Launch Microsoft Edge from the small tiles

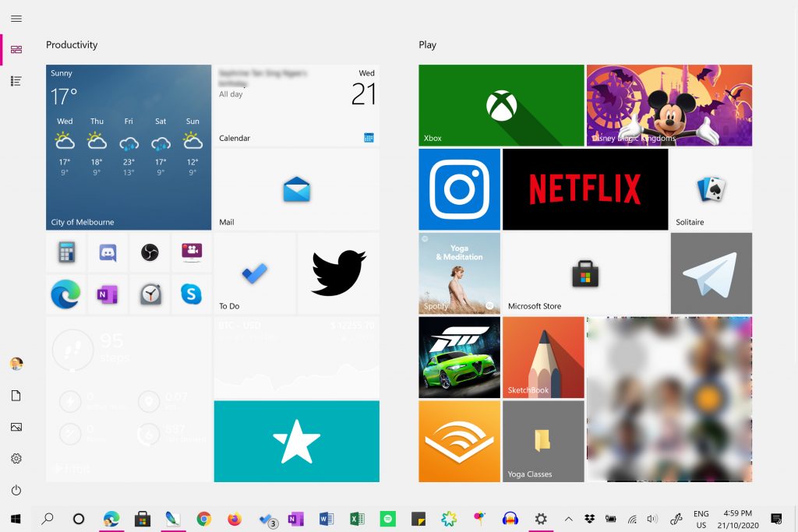66,294
